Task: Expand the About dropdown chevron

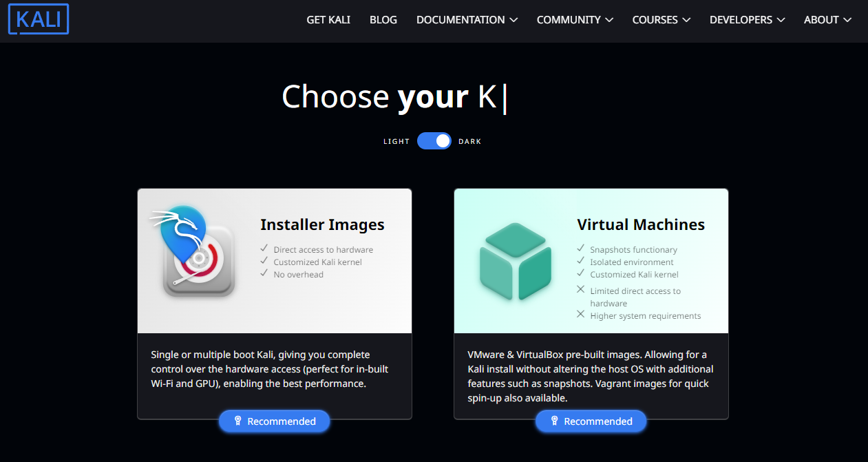Action: point(847,21)
